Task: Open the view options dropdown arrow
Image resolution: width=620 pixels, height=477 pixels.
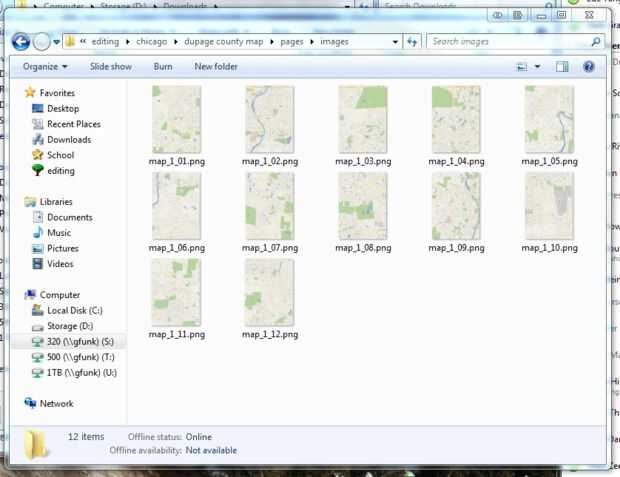Action: [x=537, y=67]
